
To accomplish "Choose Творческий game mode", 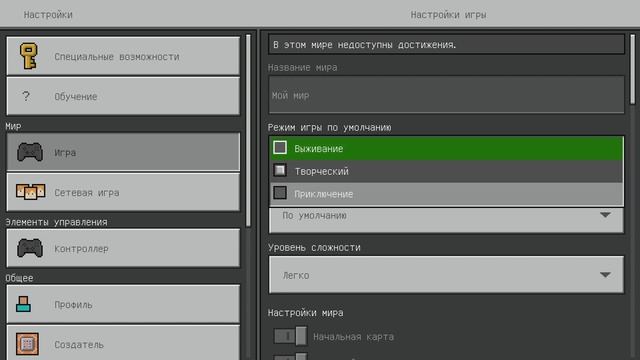I will click(x=446, y=171).
